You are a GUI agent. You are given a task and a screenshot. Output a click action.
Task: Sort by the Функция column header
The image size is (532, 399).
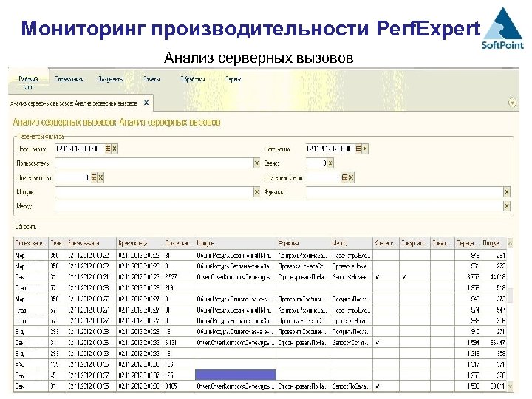click(304, 243)
